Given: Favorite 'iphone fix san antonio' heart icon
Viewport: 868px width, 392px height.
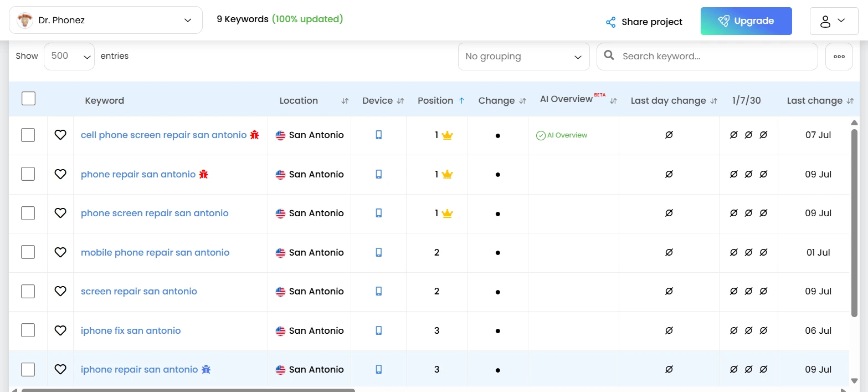Looking at the screenshot, I should pos(60,330).
